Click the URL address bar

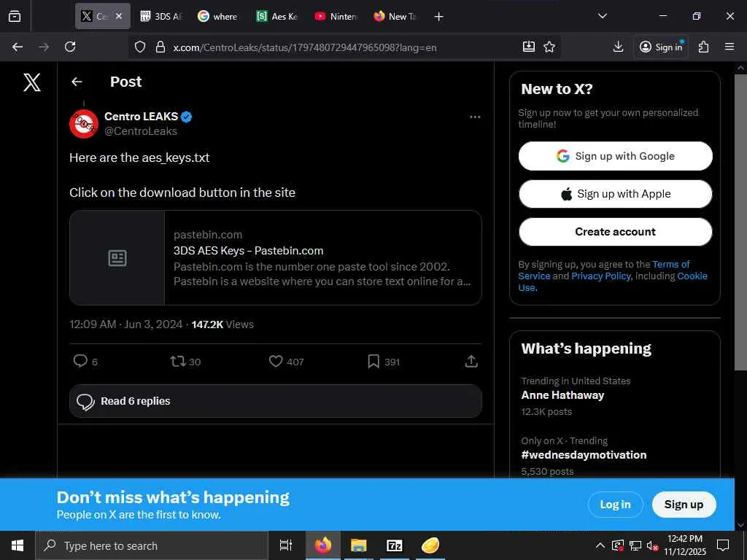click(x=343, y=47)
